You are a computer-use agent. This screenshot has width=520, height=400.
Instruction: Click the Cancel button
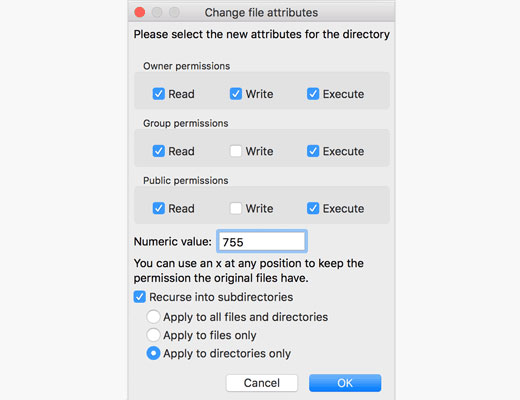pos(262,383)
